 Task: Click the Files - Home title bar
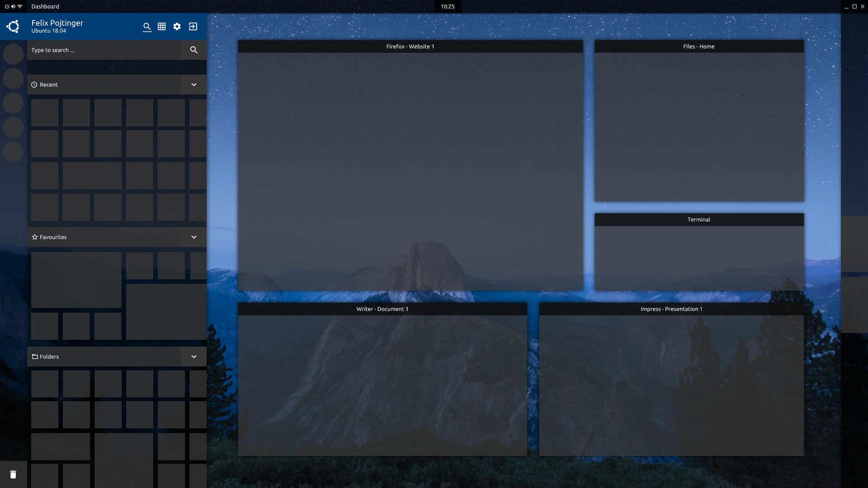[x=699, y=47]
